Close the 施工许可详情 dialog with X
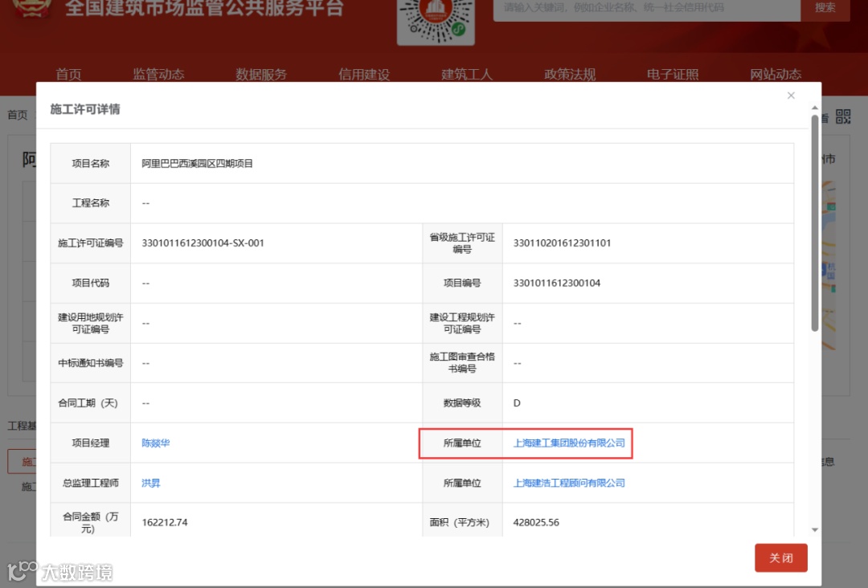The image size is (868, 588). (791, 96)
